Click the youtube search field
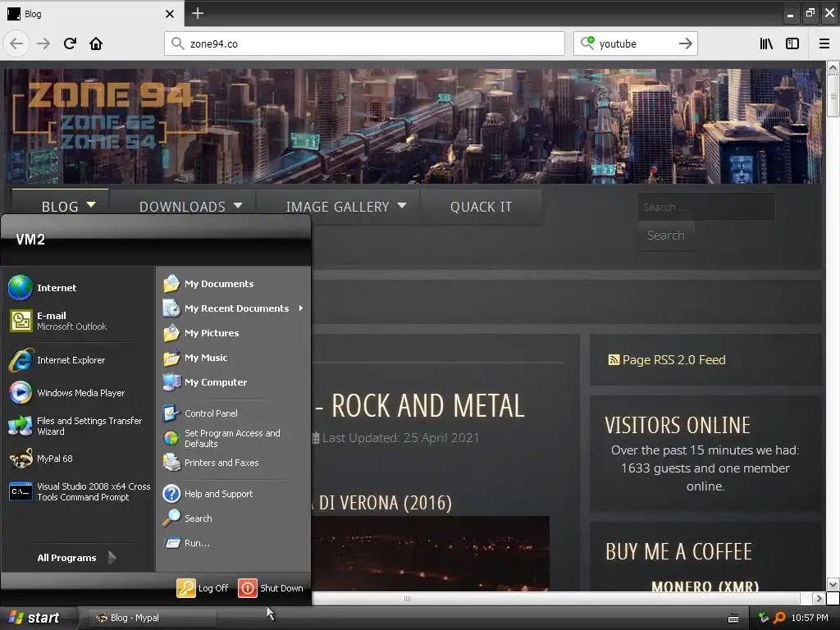 pyautogui.click(x=636, y=43)
